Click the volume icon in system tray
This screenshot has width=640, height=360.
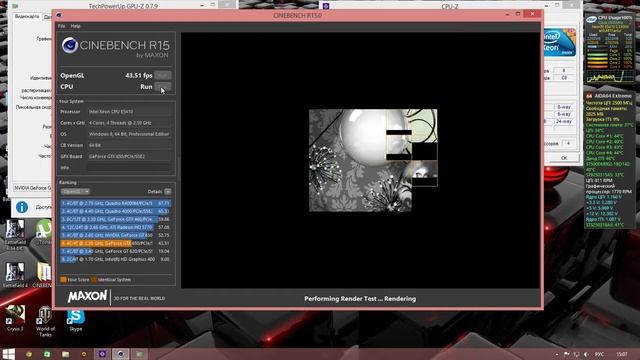(586, 354)
